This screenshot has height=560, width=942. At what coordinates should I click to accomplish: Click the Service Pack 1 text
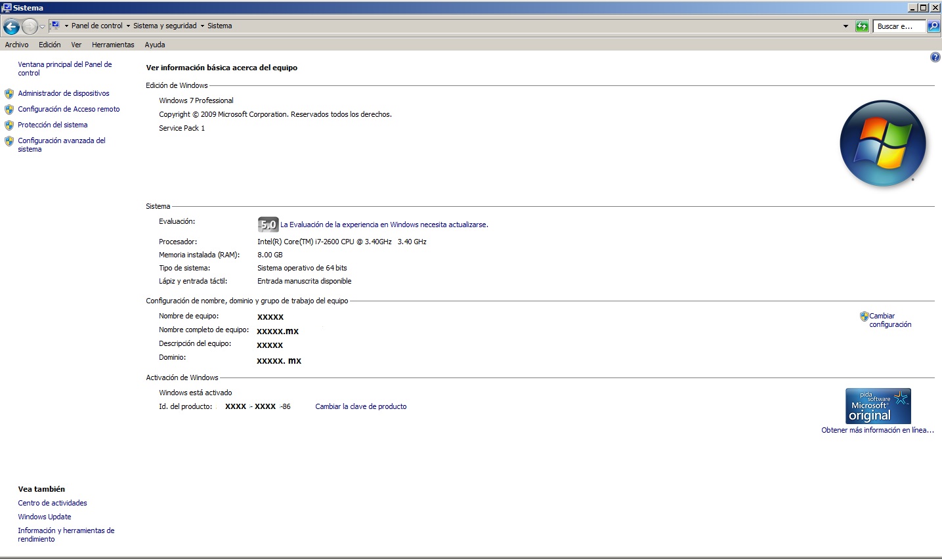coord(182,128)
